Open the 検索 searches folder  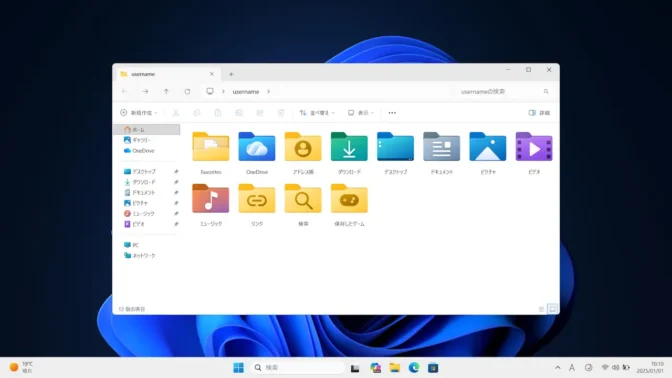pos(303,199)
